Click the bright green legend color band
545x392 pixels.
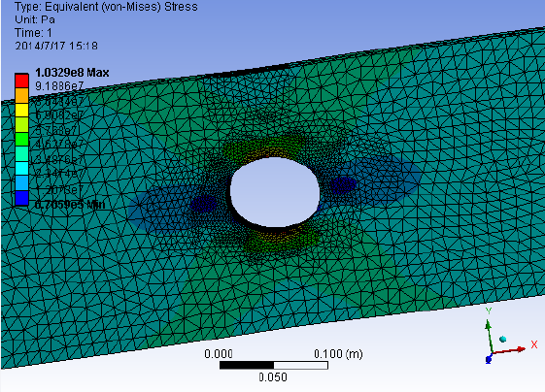pyautogui.click(x=21, y=139)
